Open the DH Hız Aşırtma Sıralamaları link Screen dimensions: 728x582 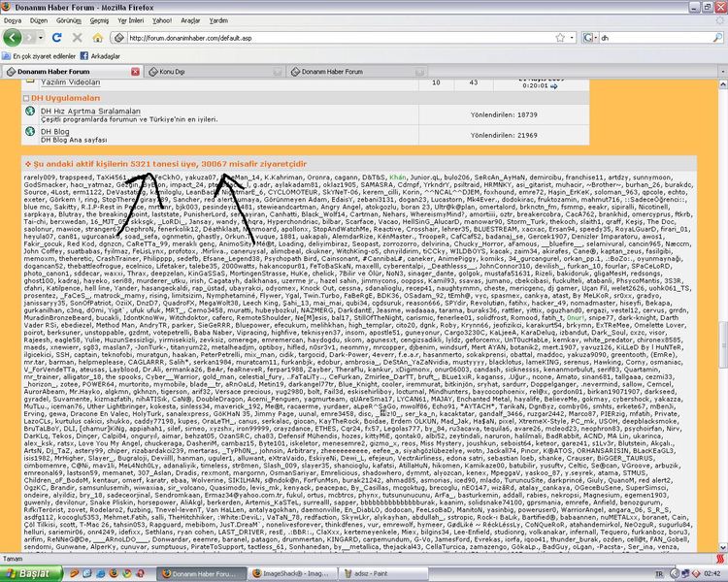pos(90,111)
